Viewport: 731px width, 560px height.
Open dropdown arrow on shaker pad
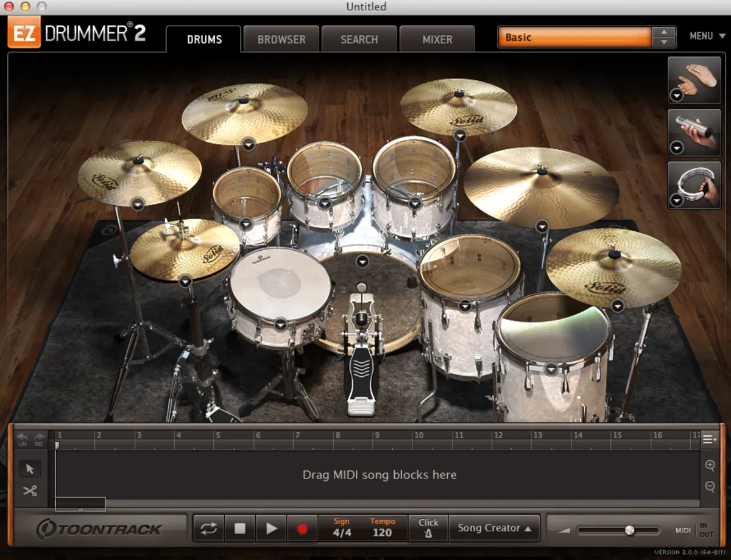[676, 148]
